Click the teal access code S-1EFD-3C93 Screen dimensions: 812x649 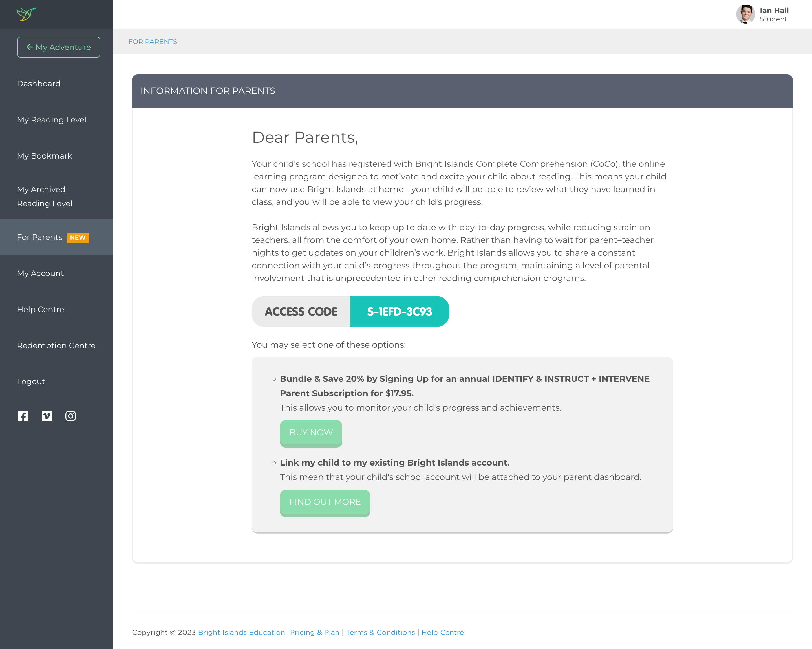tap(400, 312)
